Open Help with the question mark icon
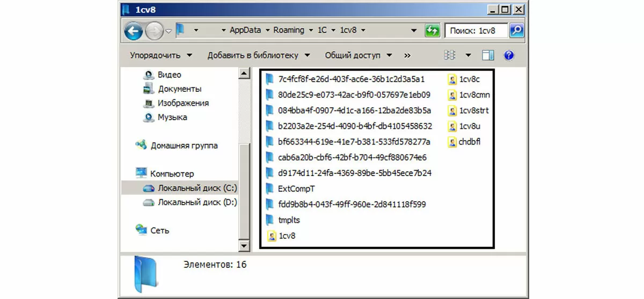Image resolution: width=644 pixels, height=299 pixels. coord(509,55)
